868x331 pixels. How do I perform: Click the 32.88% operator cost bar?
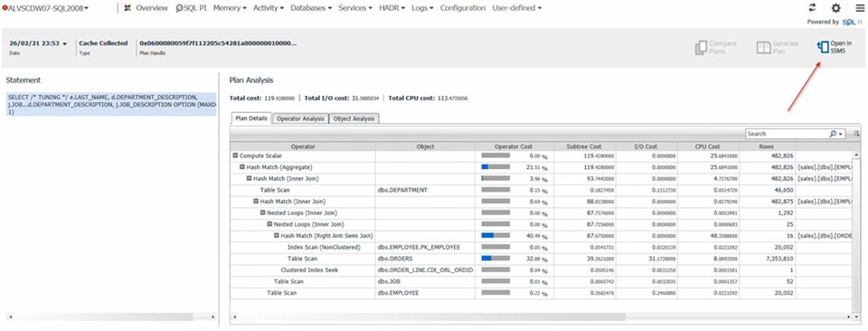pyautogui.click(x=495, y=259)
